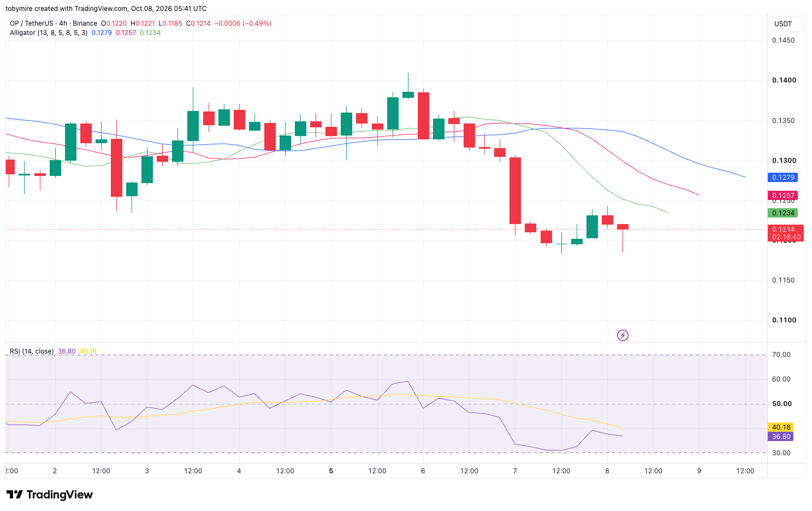The width and height of the screenshot is (812, 511).
Task: Click the purple 36.80 tag on the RSI scale
Action: point(781,437)
